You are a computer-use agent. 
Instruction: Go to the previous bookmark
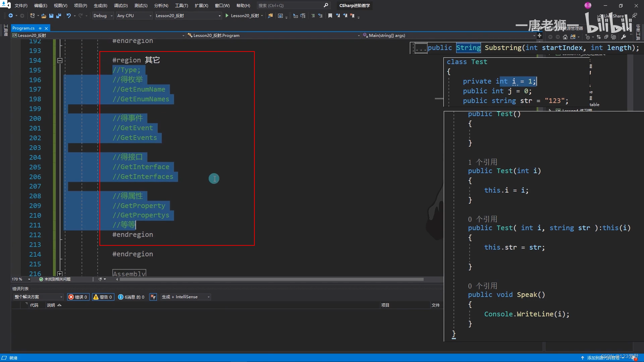pos(338,16)
